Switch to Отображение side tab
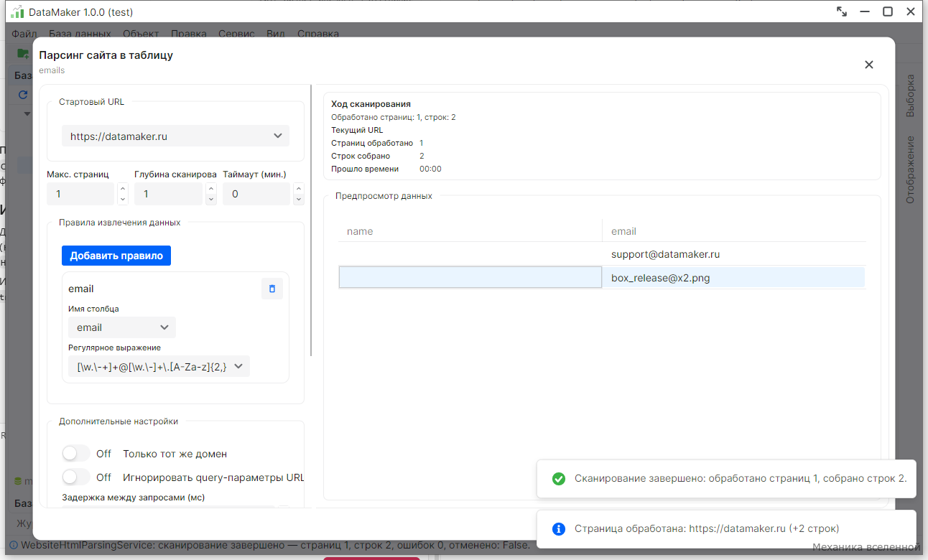Viewport: 928px width, 560px height. coord(910,169)
